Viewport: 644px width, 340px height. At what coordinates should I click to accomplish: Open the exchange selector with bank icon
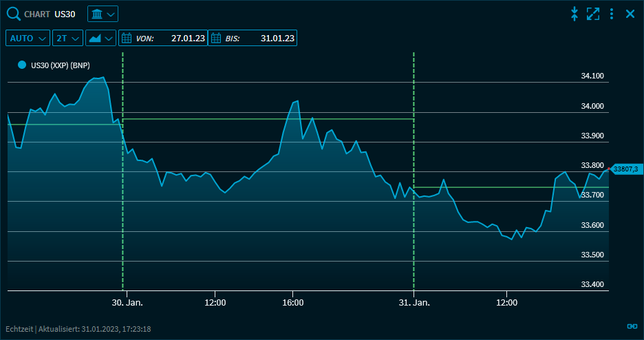103,14
